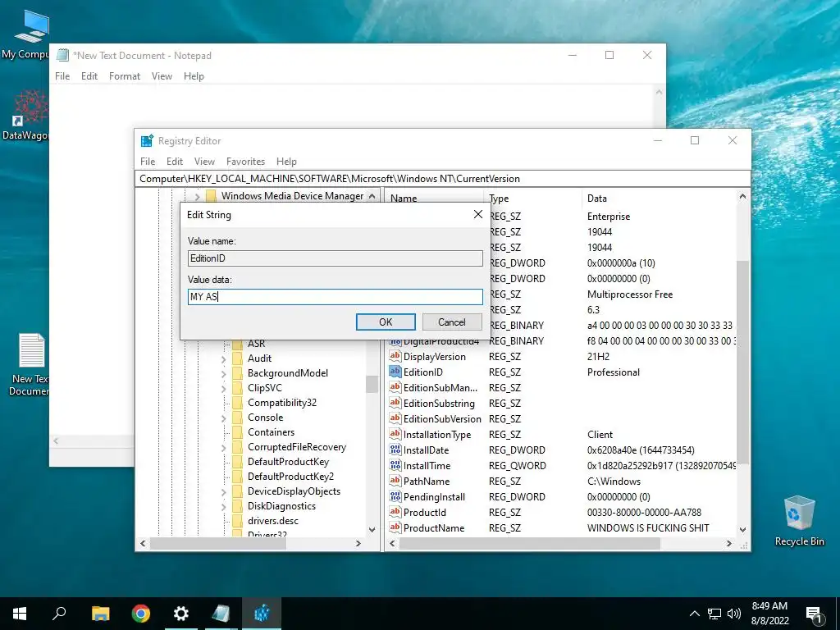Cancel the Edit String dialog
Image resolution: width=840 pixels, height=630 pixels.
click(x=452, y=322)
